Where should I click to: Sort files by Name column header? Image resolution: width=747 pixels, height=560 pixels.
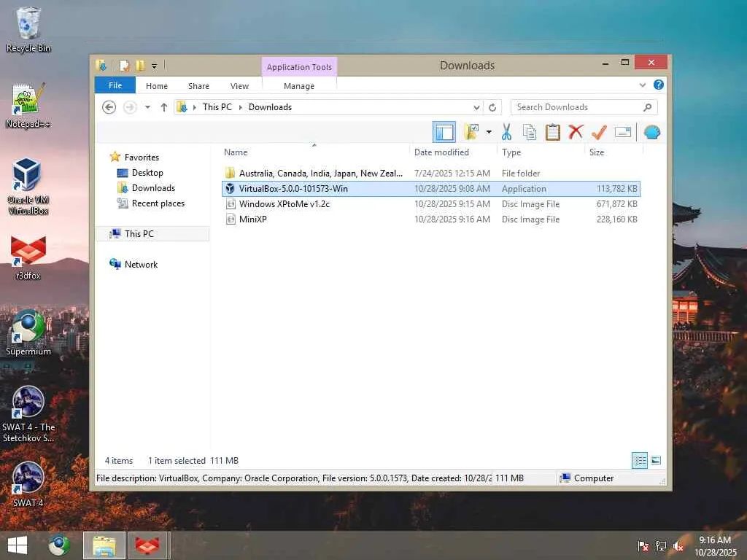point(236,152)
